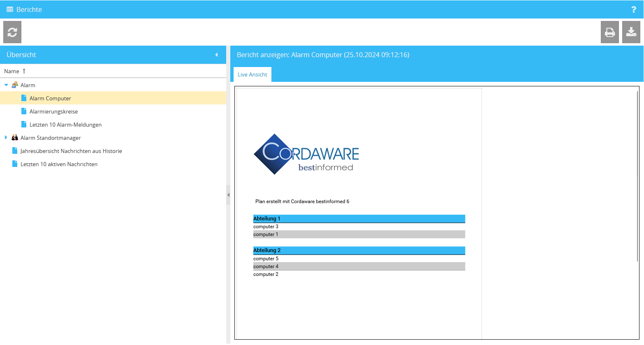644x345 pixels.
Task: Collapse the Übersicht panel with arrow
Action: point(217,55)
